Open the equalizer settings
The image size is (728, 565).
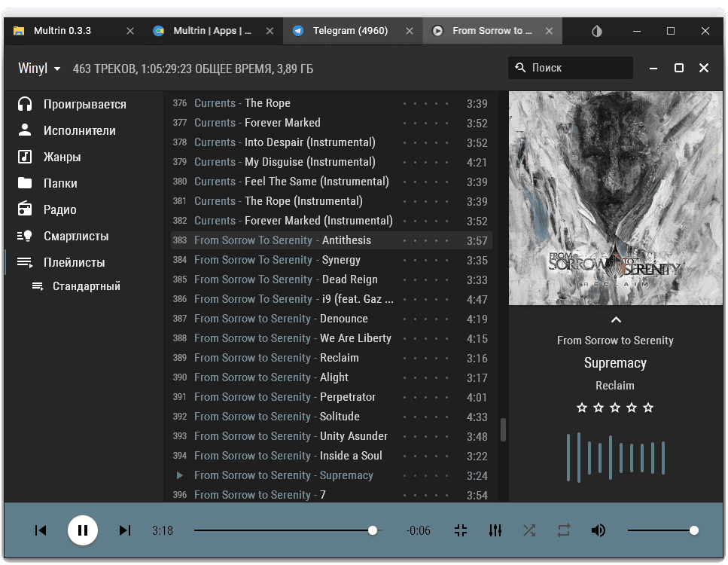tap(495, 530)
